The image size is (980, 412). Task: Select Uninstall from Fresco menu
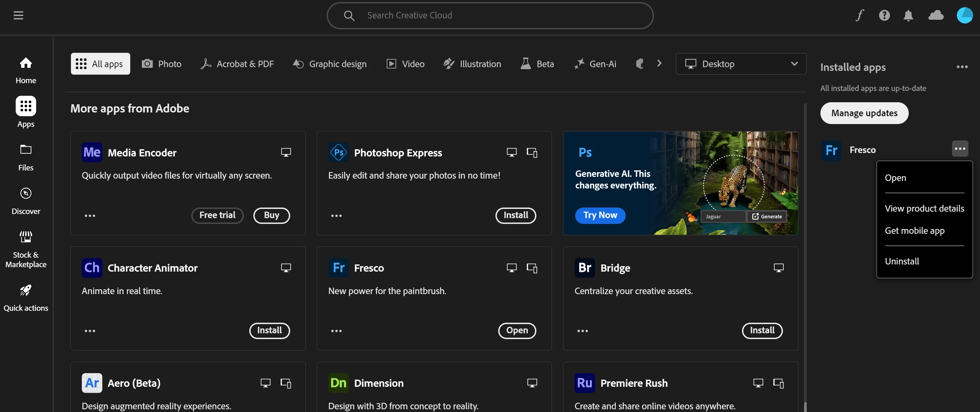pyautogui.click(x=902, y=261)
